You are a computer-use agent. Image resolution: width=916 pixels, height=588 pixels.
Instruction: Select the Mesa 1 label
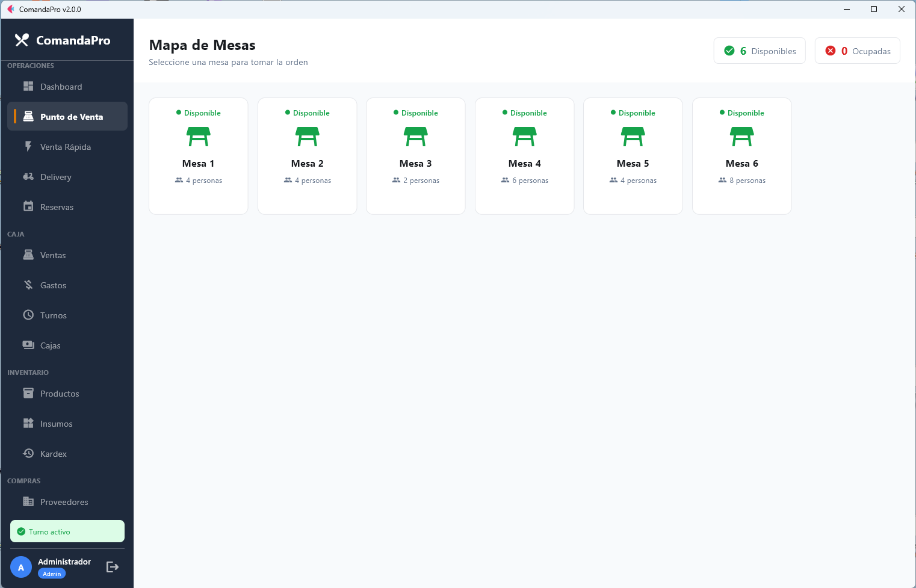coord(199,163)
